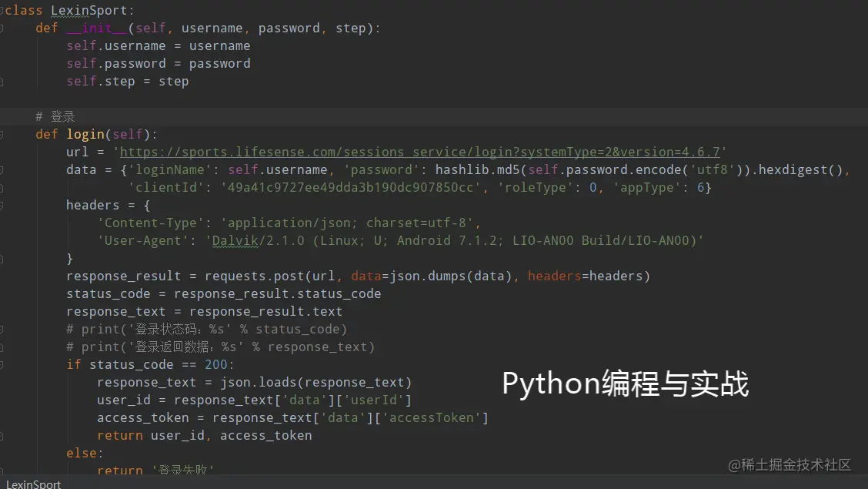Image resolution: width=868 pixels, height=489 pixels.
Task: Click the headers=headers keyword argument
Action: click(x=585, y=276)
